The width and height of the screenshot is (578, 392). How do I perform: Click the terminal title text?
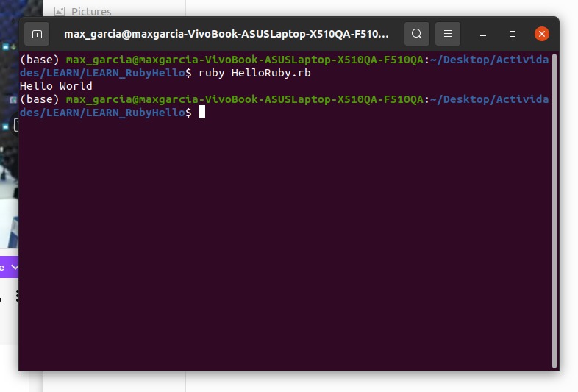pyautogui.click(x=226, y=34)
